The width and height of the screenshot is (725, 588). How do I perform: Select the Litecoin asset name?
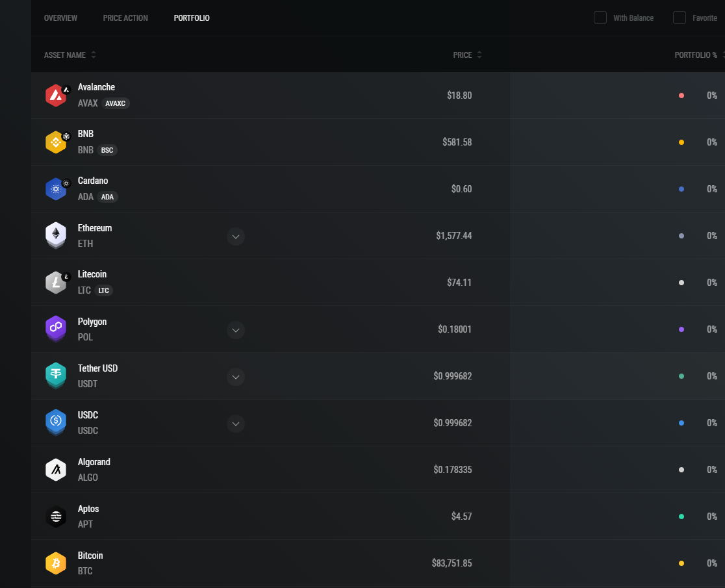[92, 274]
